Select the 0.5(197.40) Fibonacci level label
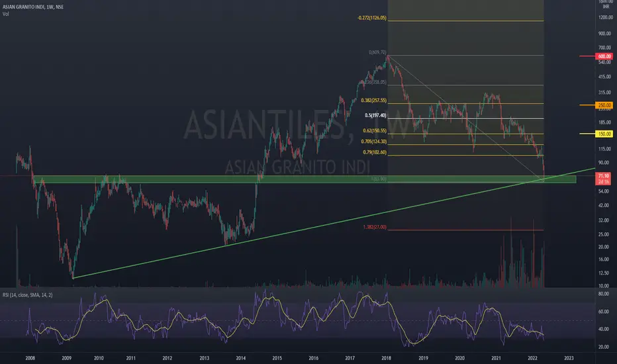Screen dimensions: 617x364 point(375,116)
